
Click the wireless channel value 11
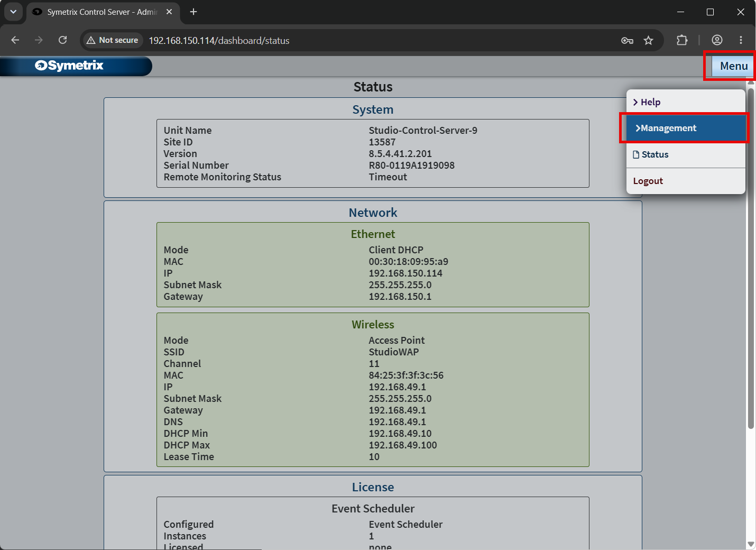374,363
